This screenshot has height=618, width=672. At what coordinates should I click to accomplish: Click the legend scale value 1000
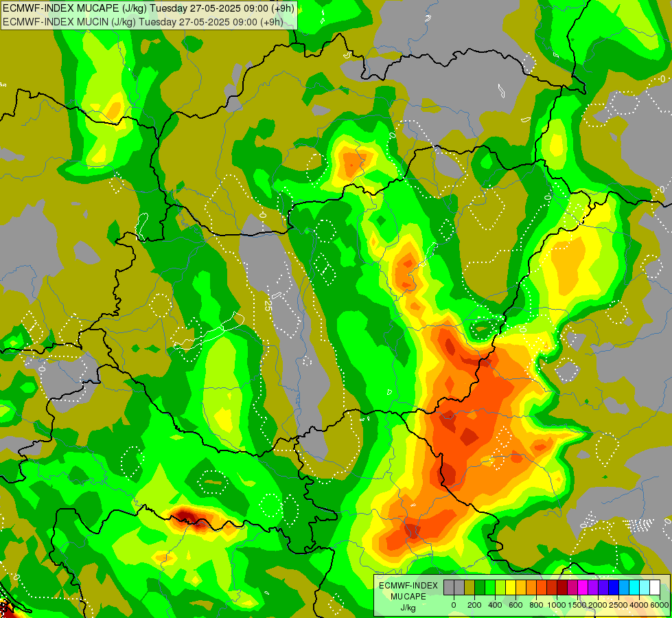coord(557,605)
